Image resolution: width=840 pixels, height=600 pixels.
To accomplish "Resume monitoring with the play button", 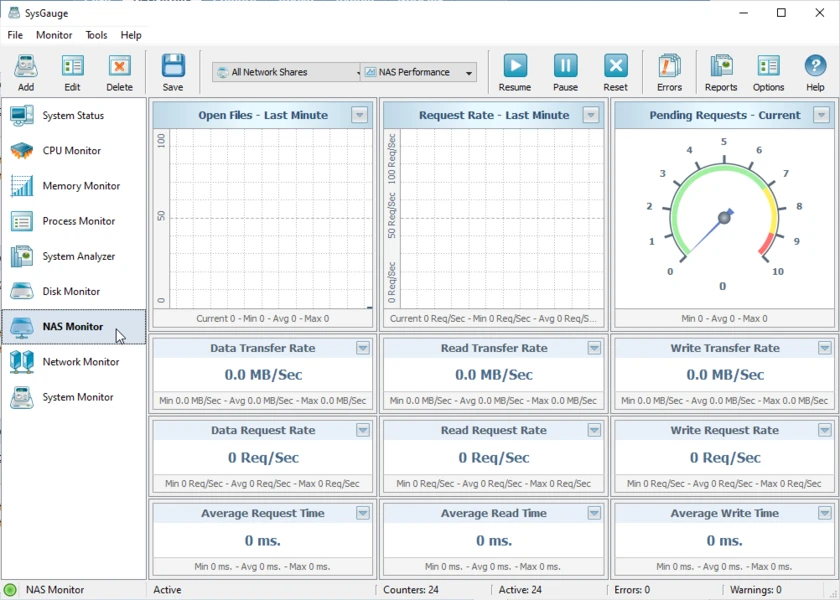I will (515, 72).
